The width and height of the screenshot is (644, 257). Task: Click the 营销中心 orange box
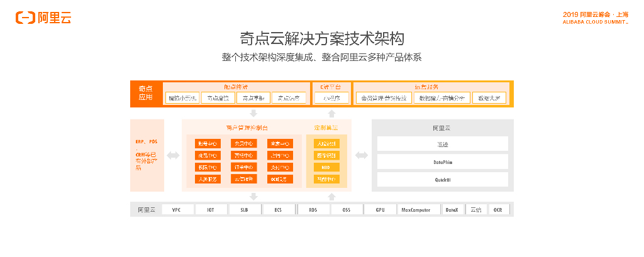coord(244,156)
